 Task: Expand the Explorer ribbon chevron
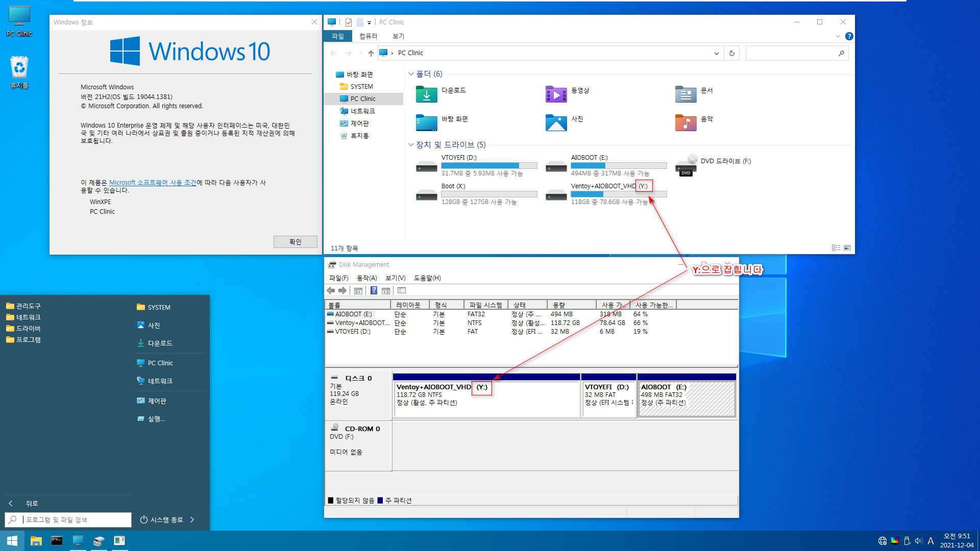click(x=838, y=36)
